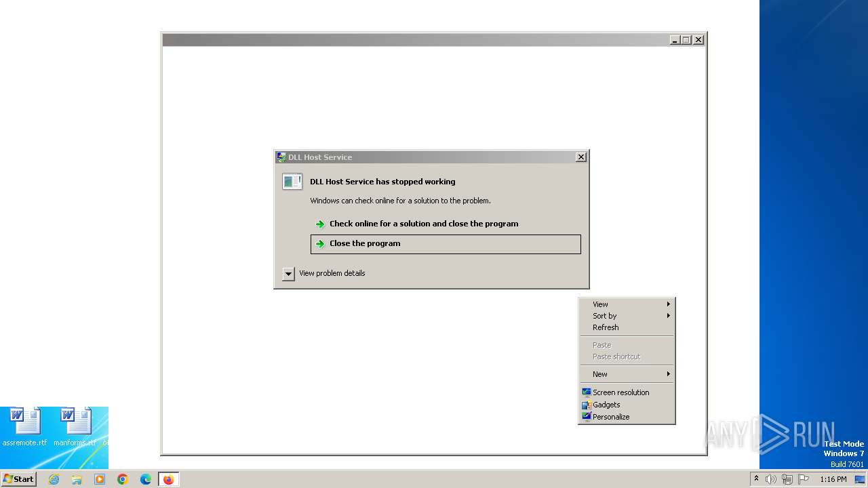Launch Google Chrome from the taskbar
Image resolution: width=868 pixels, height=488 pixels.
tap(123, 479)
